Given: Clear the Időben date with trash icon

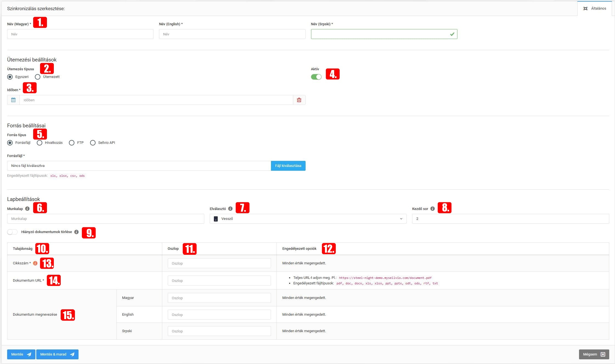Looking at the screenshot, I should [x=299, y=100].
